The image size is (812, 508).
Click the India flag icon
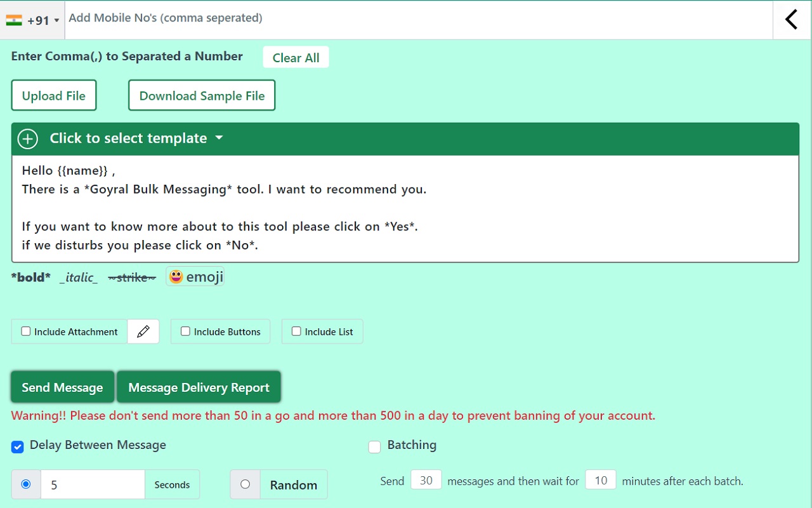tap(14, 20)
